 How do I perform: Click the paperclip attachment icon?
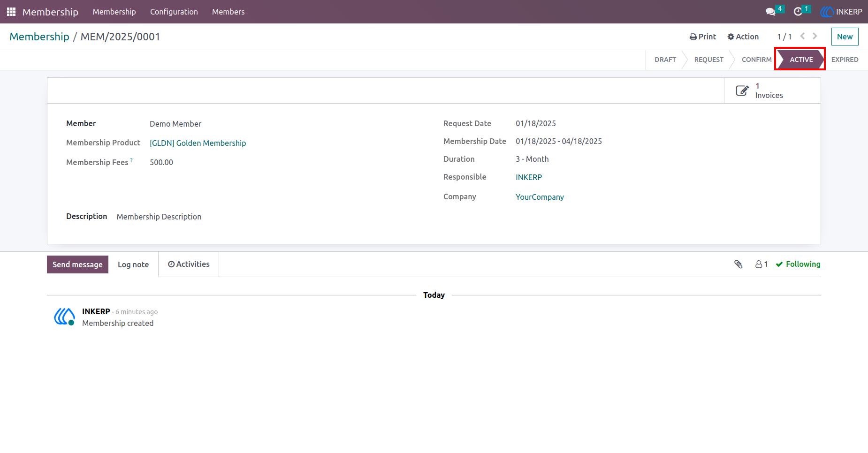739,264
